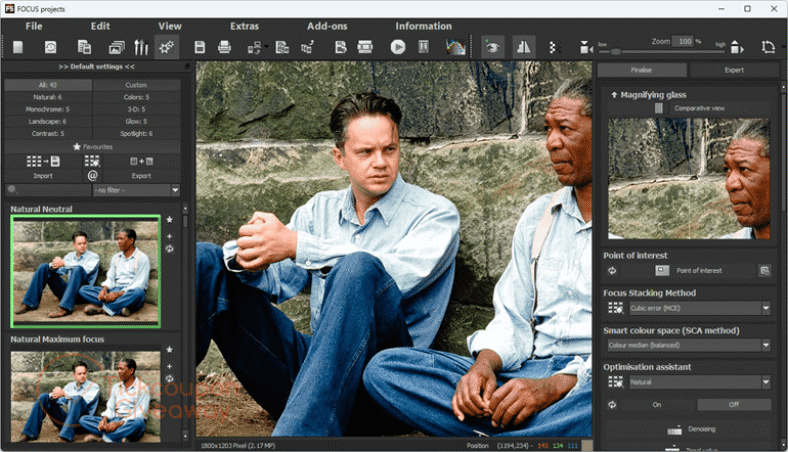Click the share images arrow icon

pos(308,47)
